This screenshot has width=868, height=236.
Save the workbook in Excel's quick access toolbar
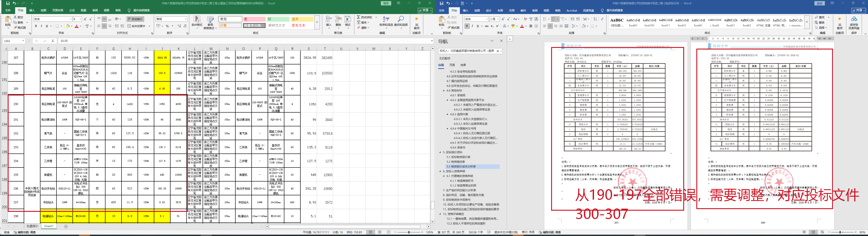pyautogui.click(x=7, y=3)
